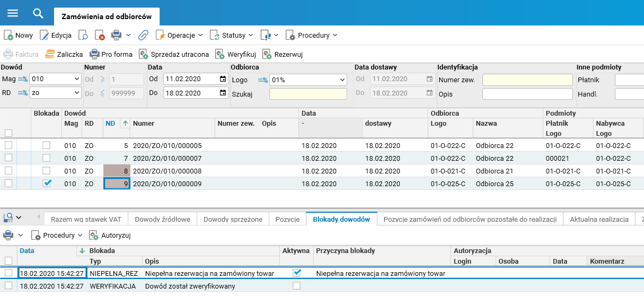Click Sprzedaż utracona button

174,54
